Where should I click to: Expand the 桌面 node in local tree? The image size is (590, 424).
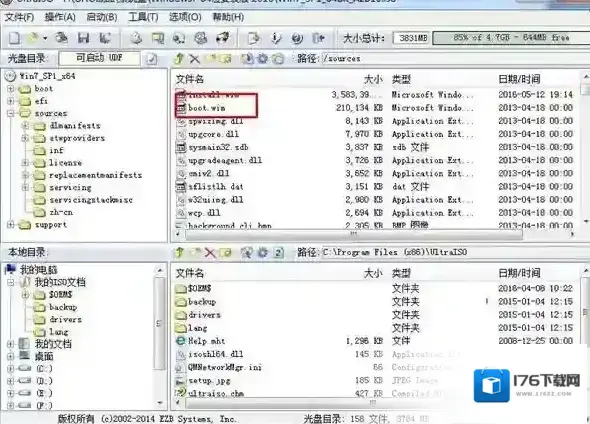tap(11, 356)
